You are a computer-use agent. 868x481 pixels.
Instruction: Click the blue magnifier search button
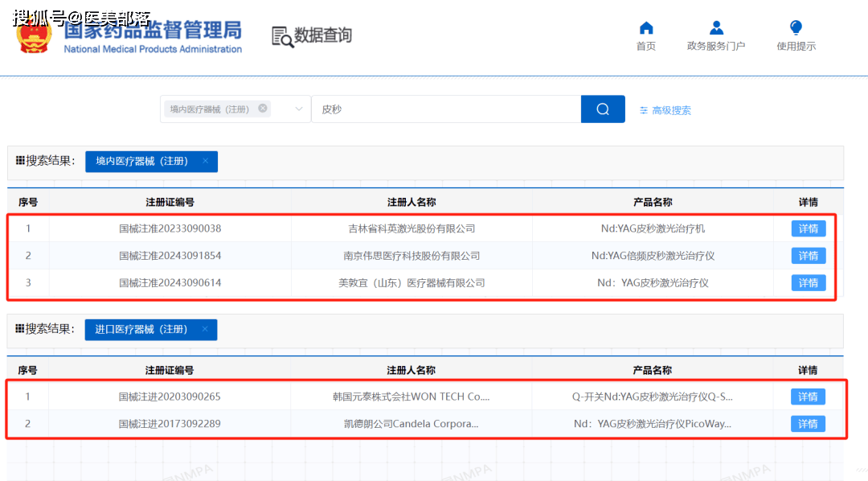603,109
